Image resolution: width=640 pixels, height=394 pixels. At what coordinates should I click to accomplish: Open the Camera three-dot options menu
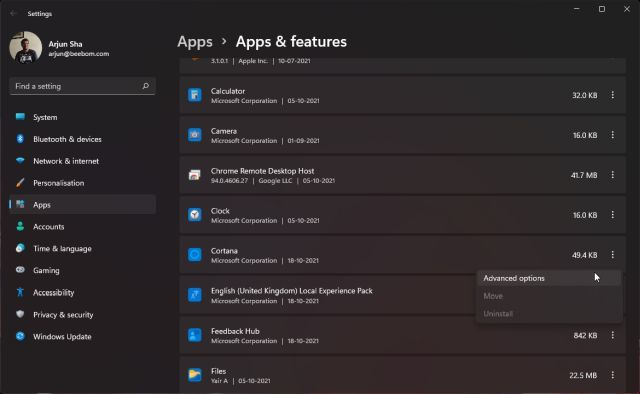(612, 135)
